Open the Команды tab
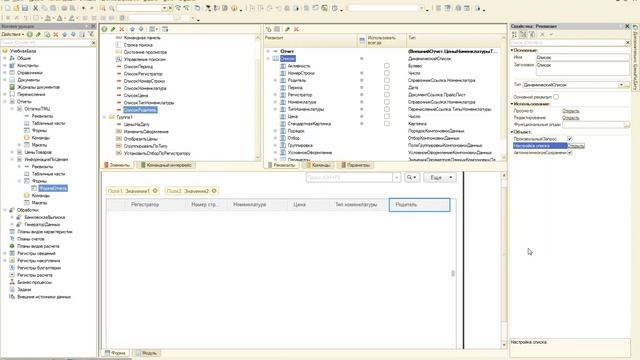640x360 pixels. click(x=318, y=165)
